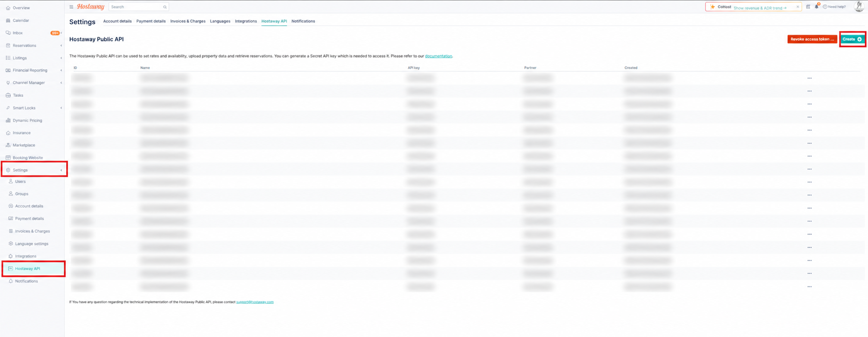Open Tasks using its sidebar icon

pyautogui.click(x=8, y=95)
